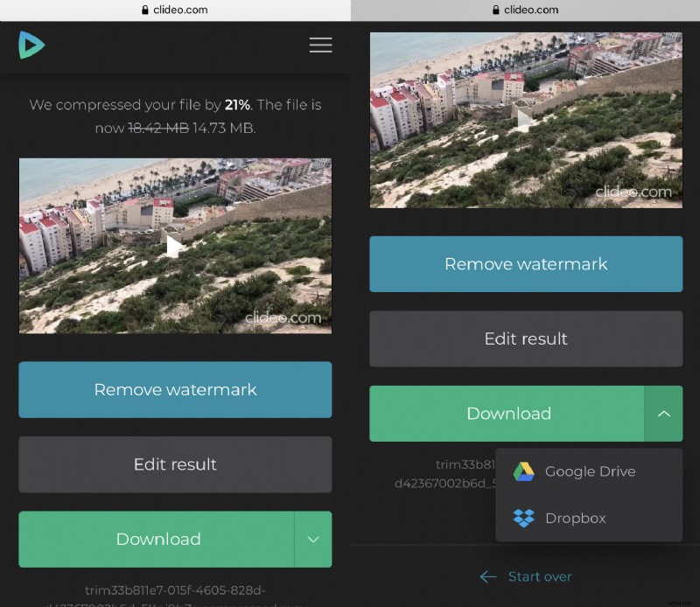The image size is (700, 607).
Task: Select clideo.com in the browser address bar
Action: [x=181, y=10]
